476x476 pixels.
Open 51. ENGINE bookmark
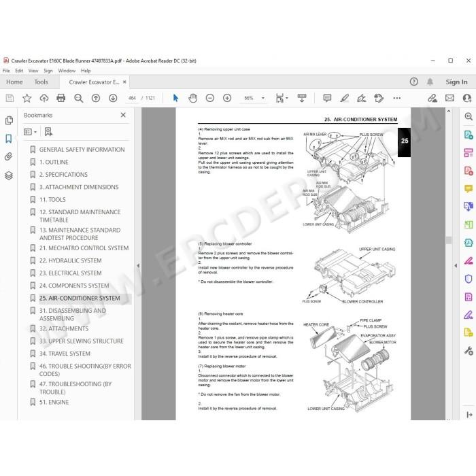[x=54, y=403]
